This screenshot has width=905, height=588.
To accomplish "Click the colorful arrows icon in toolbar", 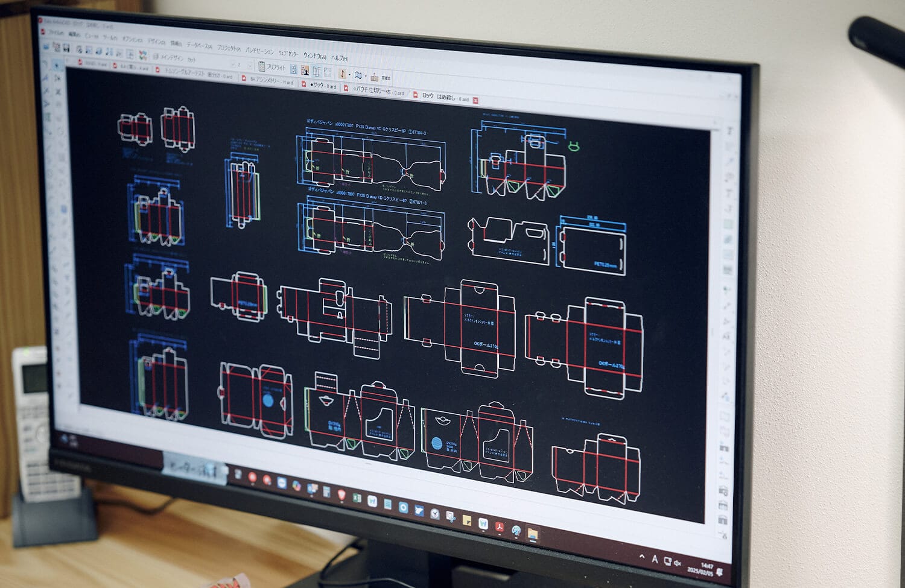I will (x=143, y=55).
